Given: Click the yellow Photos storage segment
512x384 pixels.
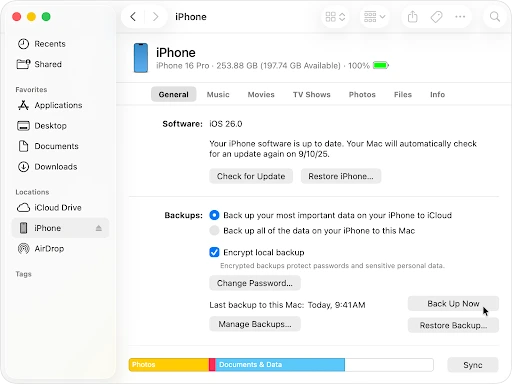Looking at the screenshot, I should 169,365.
